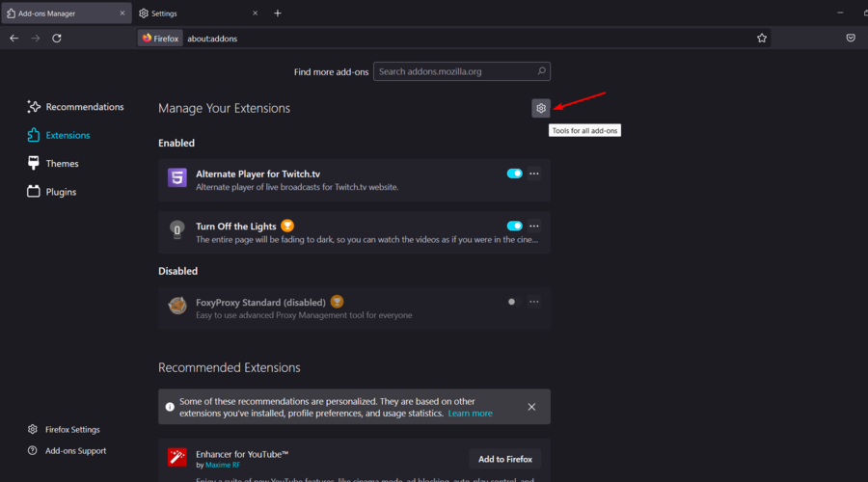Open more options for FoxyProxy Standard
The height and width of the screenshot is (482, 868).
tap(533, 302)
